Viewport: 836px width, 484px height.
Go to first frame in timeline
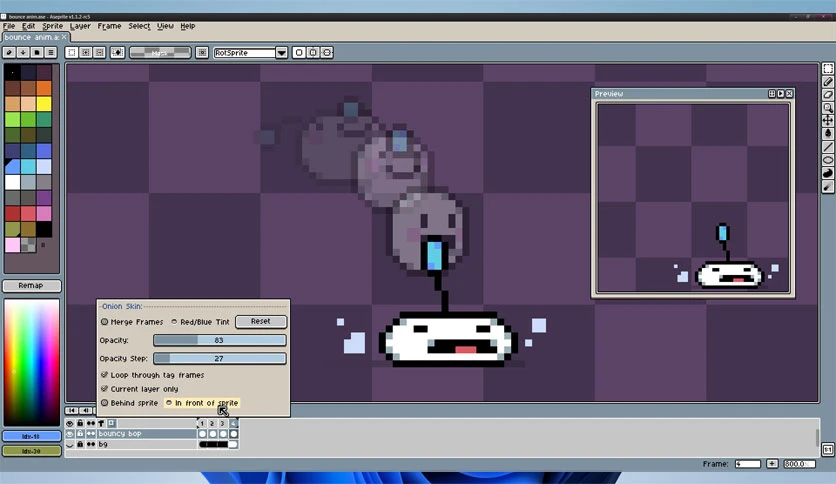71,410
